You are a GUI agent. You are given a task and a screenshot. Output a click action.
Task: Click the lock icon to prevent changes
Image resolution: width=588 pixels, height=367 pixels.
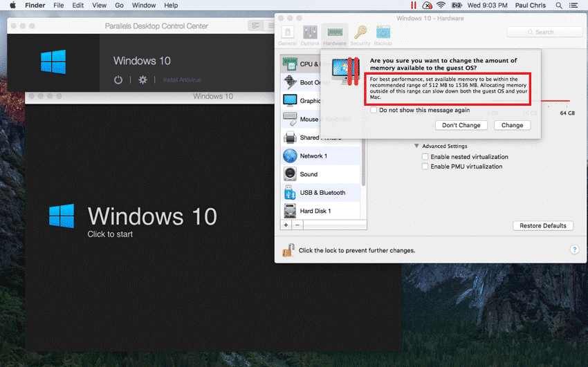(288, 250)
